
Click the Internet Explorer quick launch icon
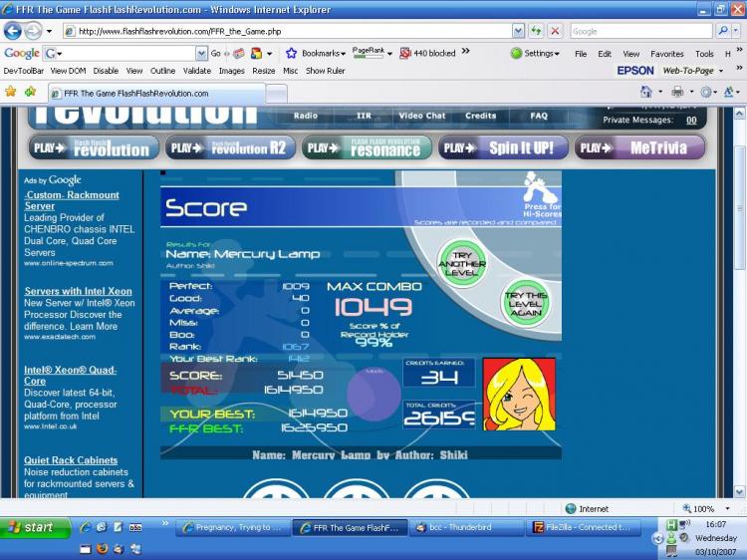pyautogui.click(x=86, y=527)
